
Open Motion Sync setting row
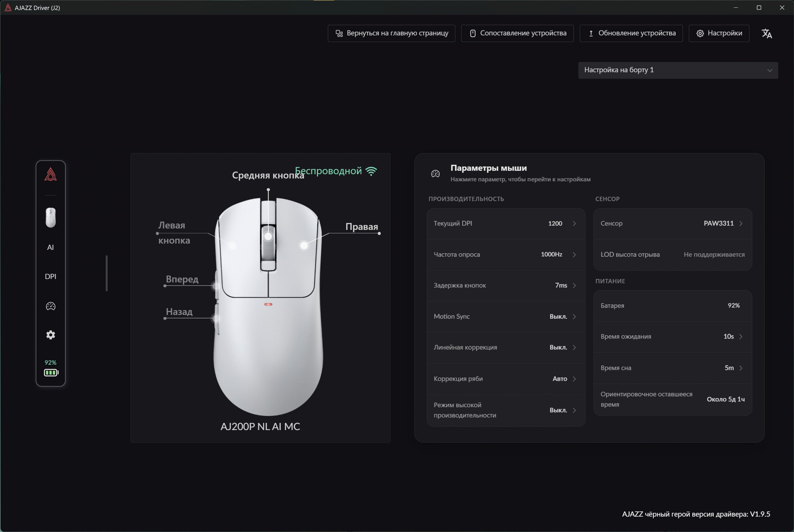tap(506, 317)
